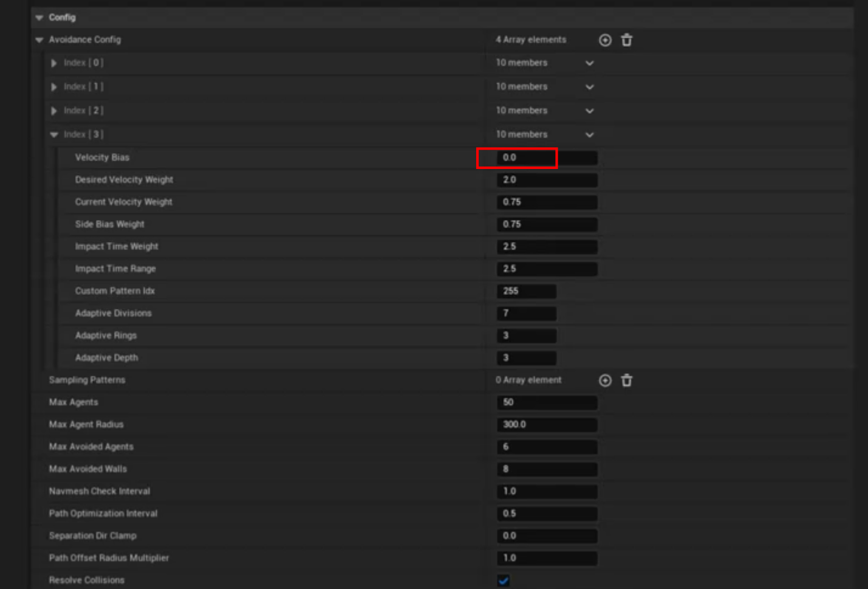
Task: Edit the Custom Pattern Idx value
Action: pos(526,291)
